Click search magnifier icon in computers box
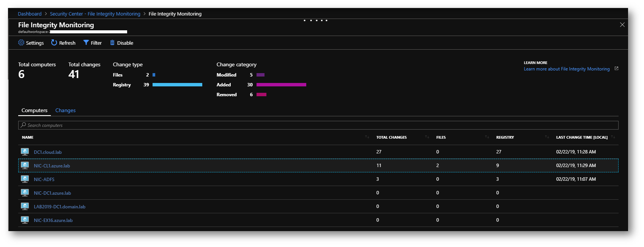The height and width of the screenshot is (247, 644). coord(24,125)
